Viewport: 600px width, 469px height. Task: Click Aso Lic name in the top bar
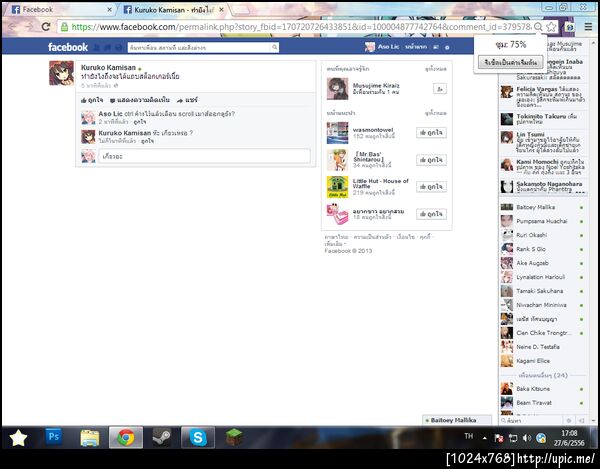point(388,47)
